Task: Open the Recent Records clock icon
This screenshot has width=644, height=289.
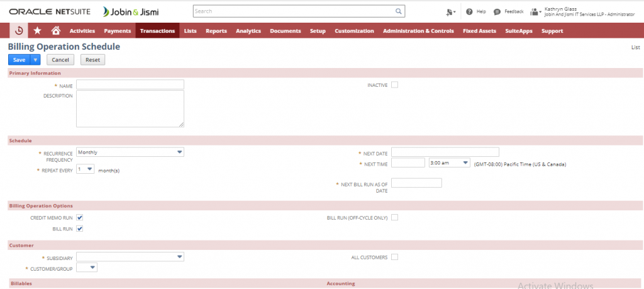Action: coord(19,30)
